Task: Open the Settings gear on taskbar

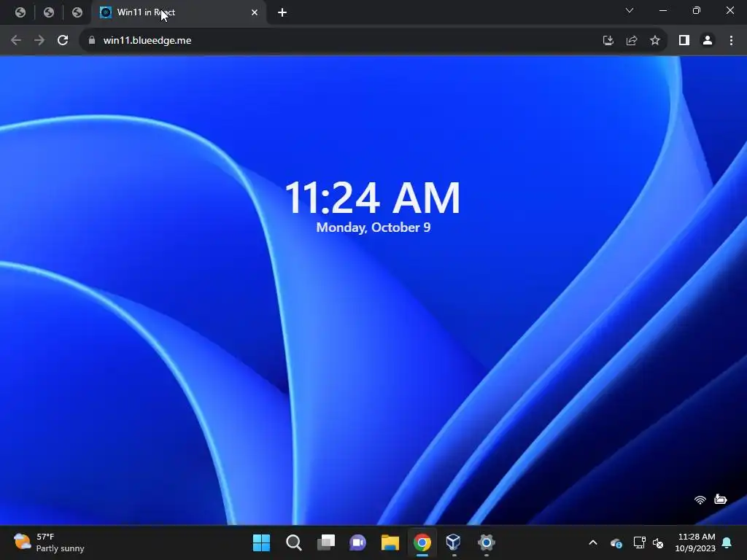Action: (486, 542)
